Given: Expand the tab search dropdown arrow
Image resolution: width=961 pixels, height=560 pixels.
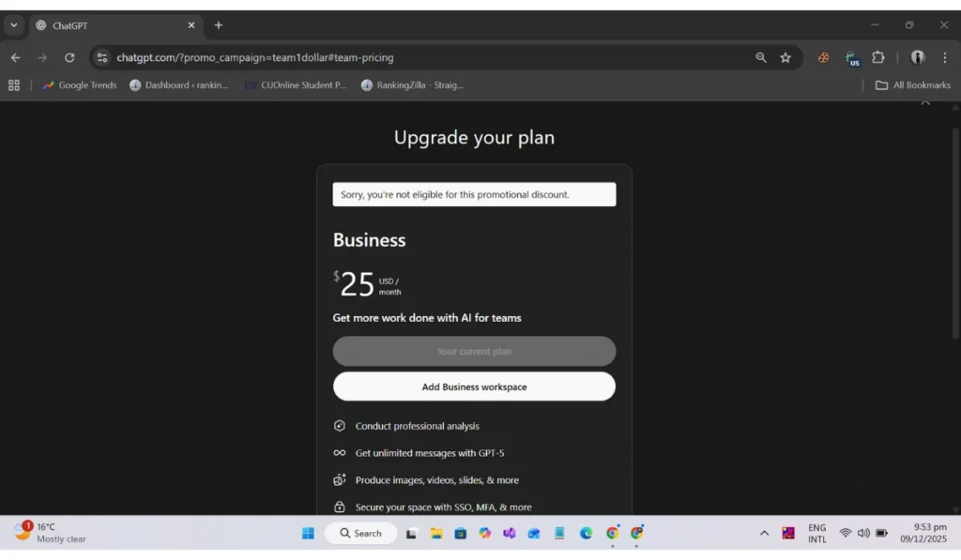Looking at the screenshot, I should (13, 25).
